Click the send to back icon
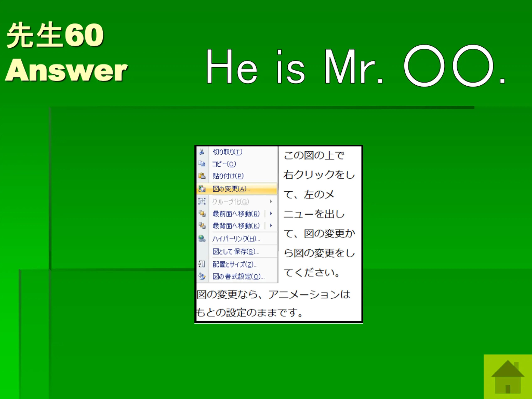Image resolution: width=532 pixels, height=399 pixels. [202, 225]
